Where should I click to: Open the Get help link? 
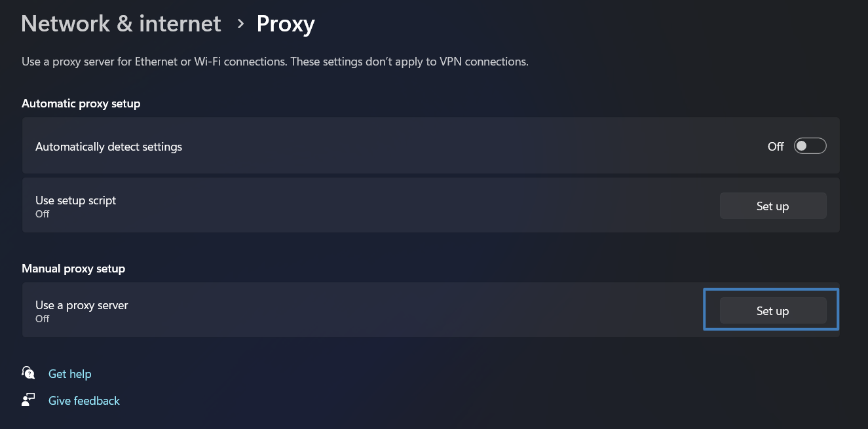tap(69, 374)
